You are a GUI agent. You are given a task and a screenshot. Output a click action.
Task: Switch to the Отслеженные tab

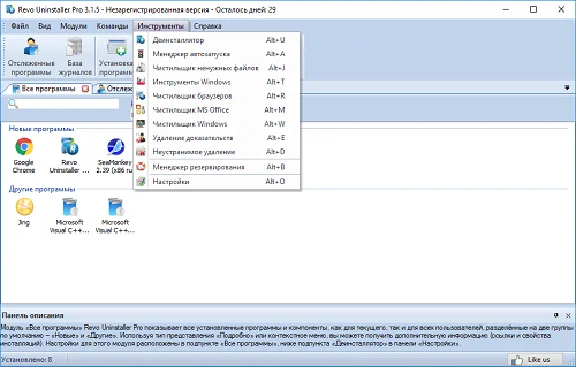point(115,89)
